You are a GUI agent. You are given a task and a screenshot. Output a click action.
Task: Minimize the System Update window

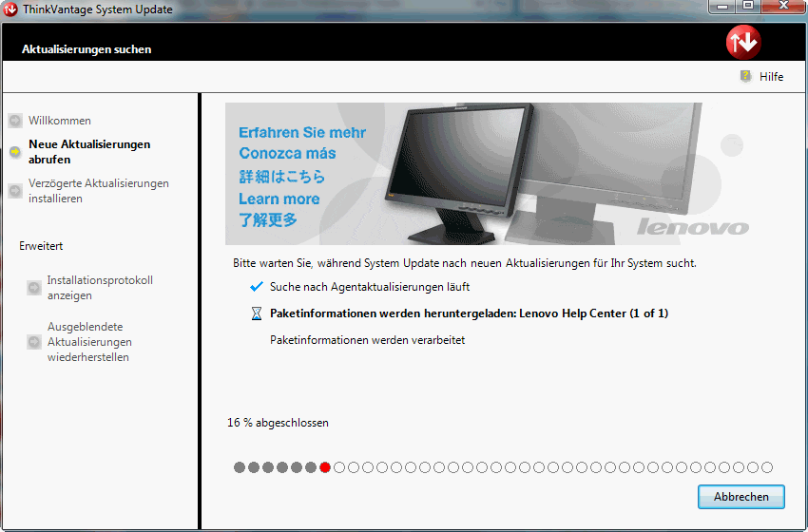(x=722, y=7)
